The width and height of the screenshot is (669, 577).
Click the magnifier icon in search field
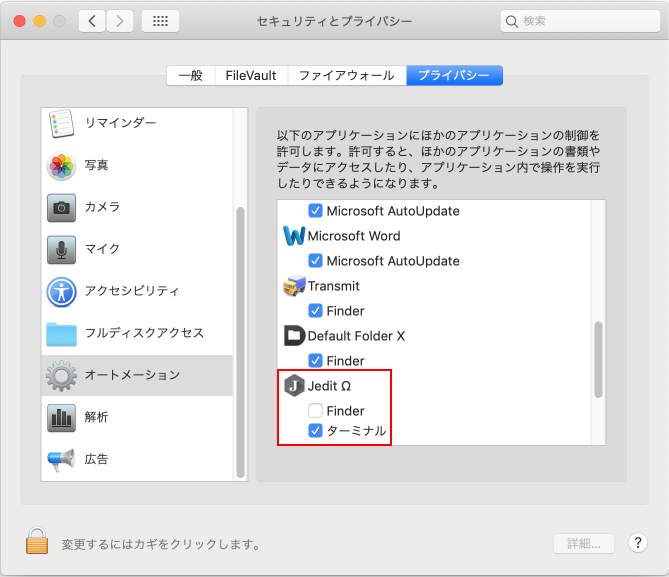point(512,21)
